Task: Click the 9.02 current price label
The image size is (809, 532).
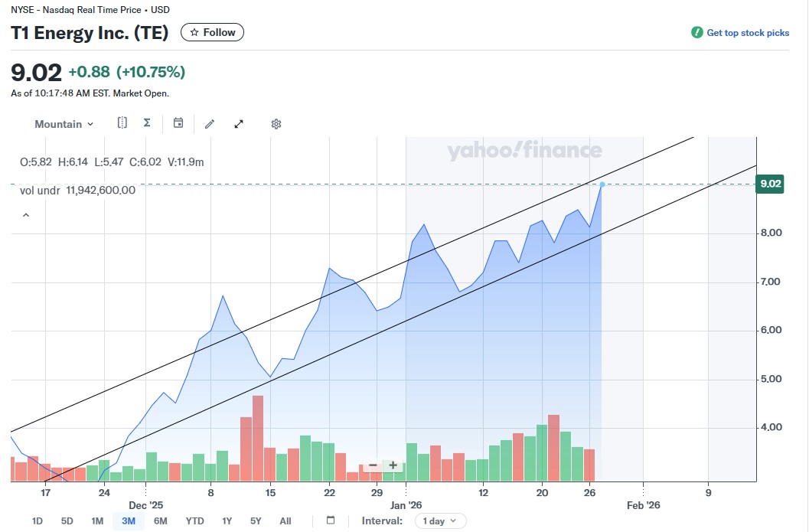Action: click(x=768, y=184)
